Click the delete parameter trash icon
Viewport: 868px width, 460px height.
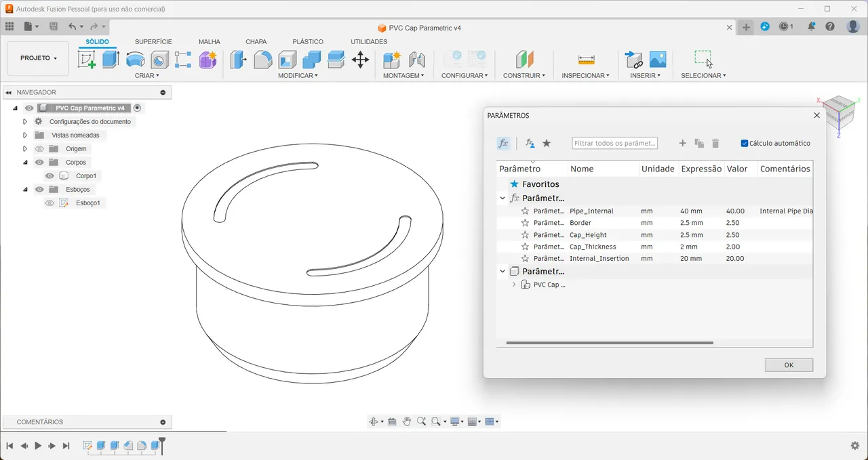tap(715, 143)
